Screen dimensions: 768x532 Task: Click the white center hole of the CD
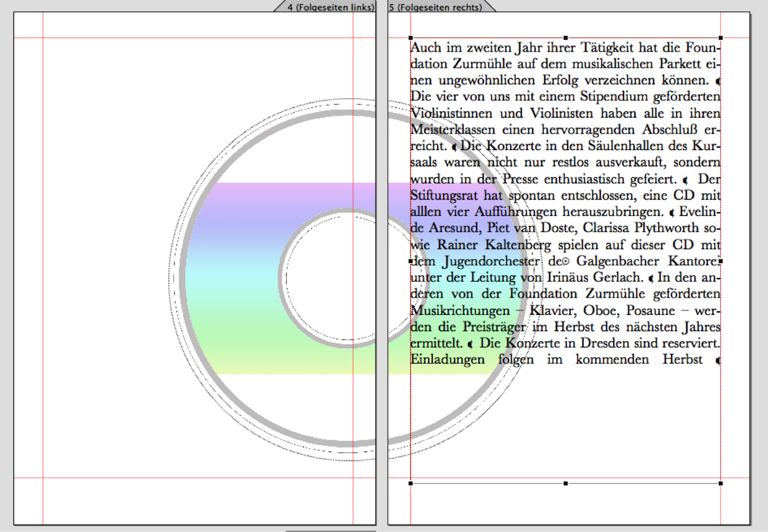coord(332,277)
